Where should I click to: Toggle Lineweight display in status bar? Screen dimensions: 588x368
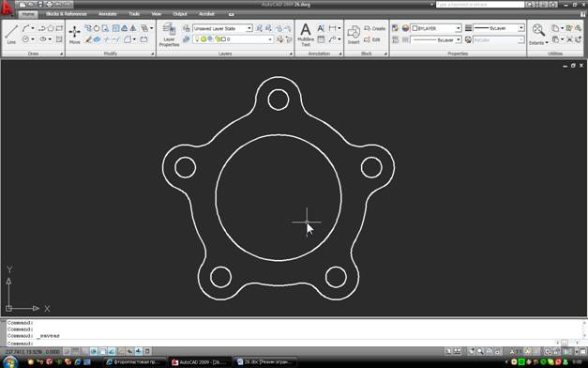tap(139, 351)
